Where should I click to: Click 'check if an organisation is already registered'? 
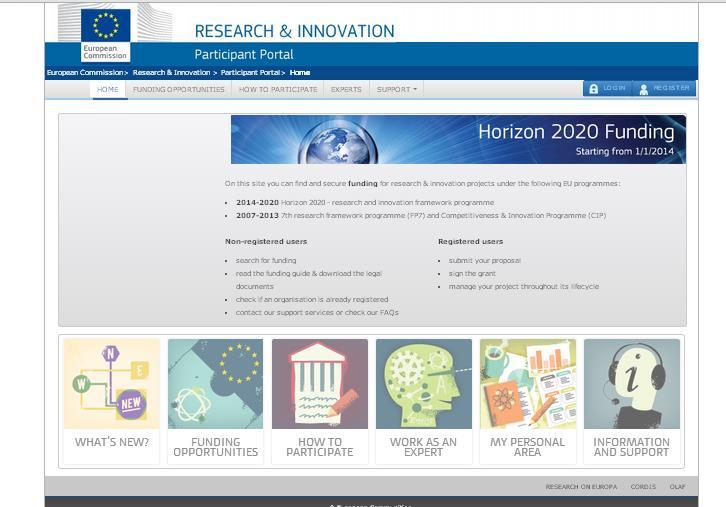pos(312,300)
